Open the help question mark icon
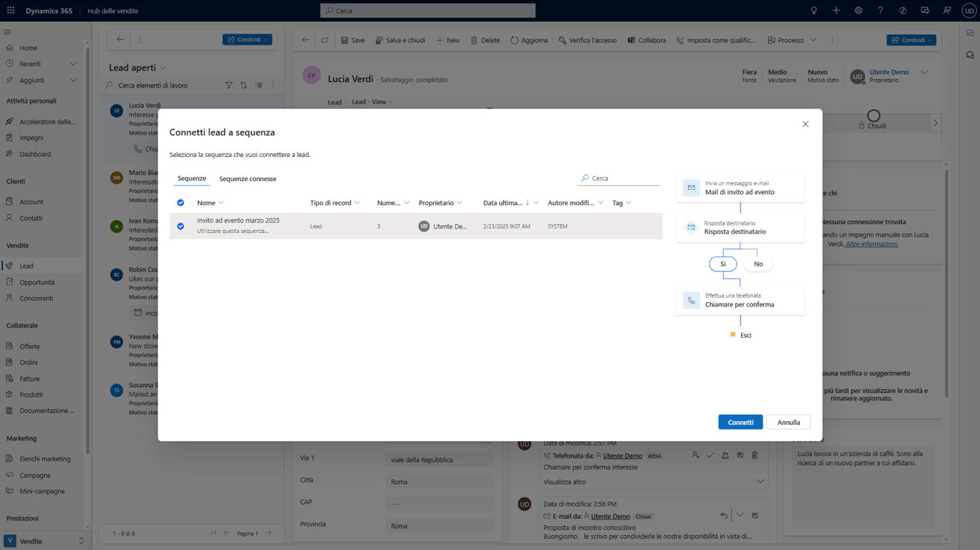 pos(880,10)
